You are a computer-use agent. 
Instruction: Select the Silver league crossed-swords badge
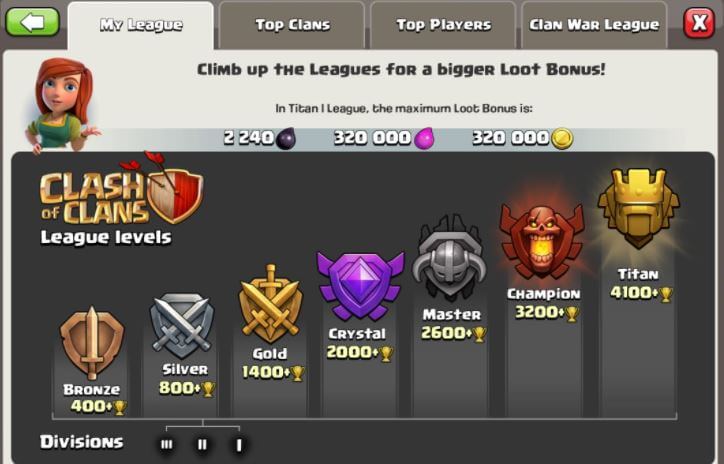click(x=182, y=325)
